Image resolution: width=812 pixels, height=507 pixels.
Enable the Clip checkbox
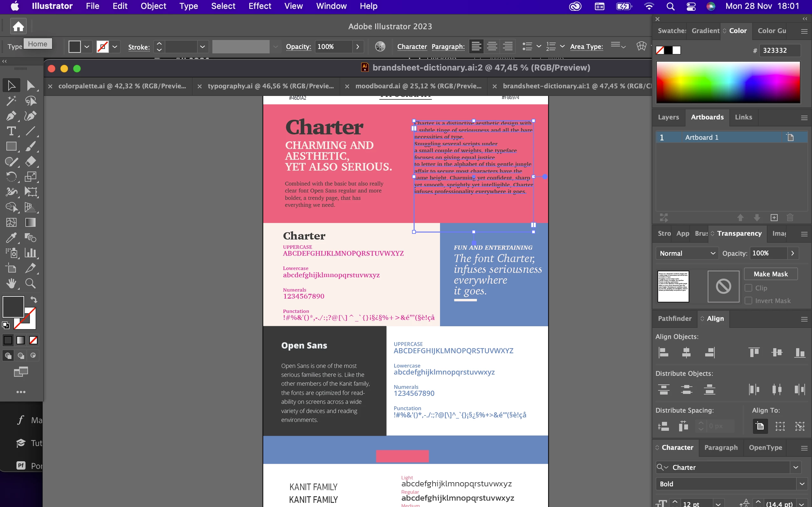tap(748, 288)
